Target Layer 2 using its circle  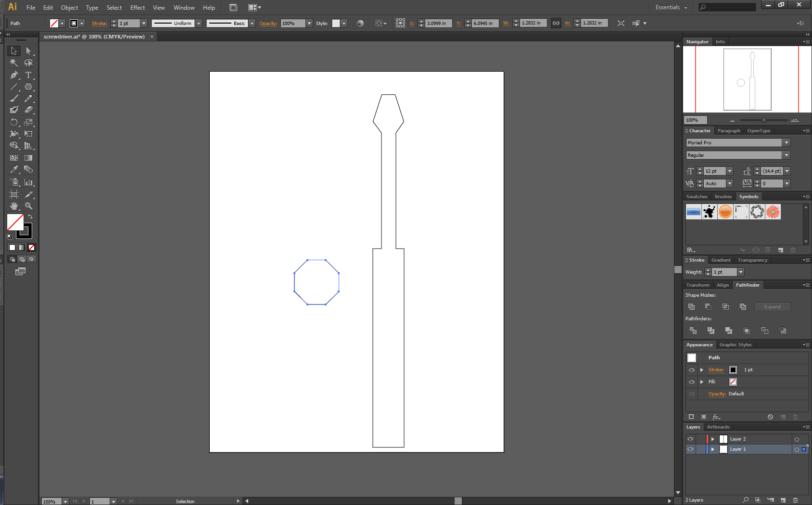tap(797, 439)
